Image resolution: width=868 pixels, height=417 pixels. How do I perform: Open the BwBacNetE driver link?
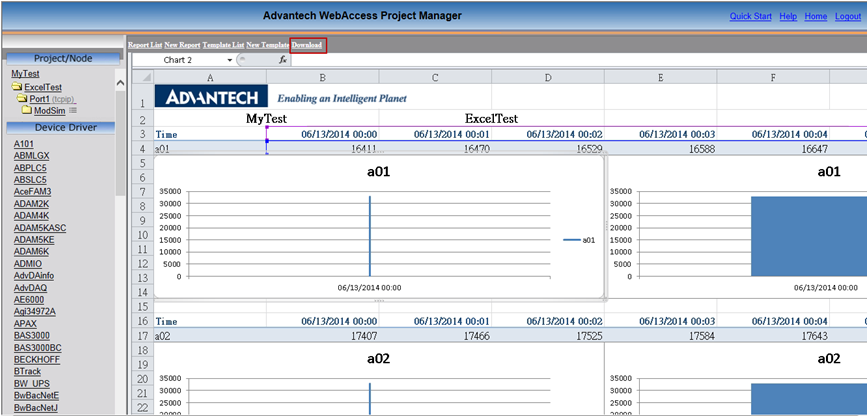37,395
